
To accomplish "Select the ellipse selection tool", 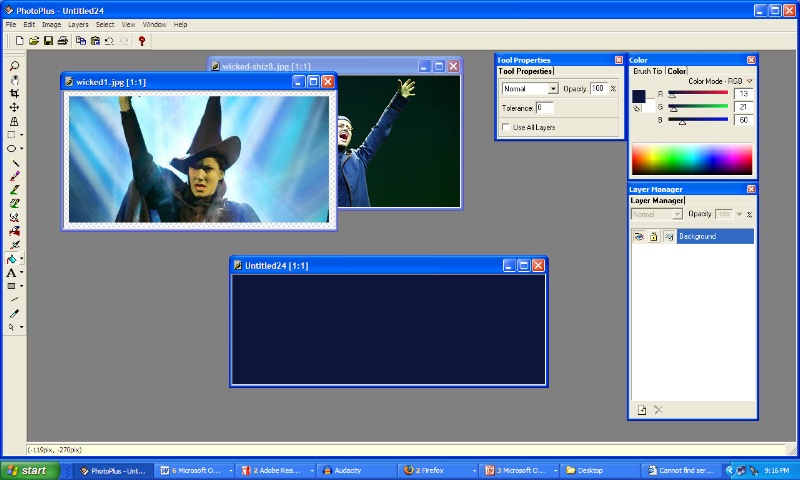I will (11, 148).
